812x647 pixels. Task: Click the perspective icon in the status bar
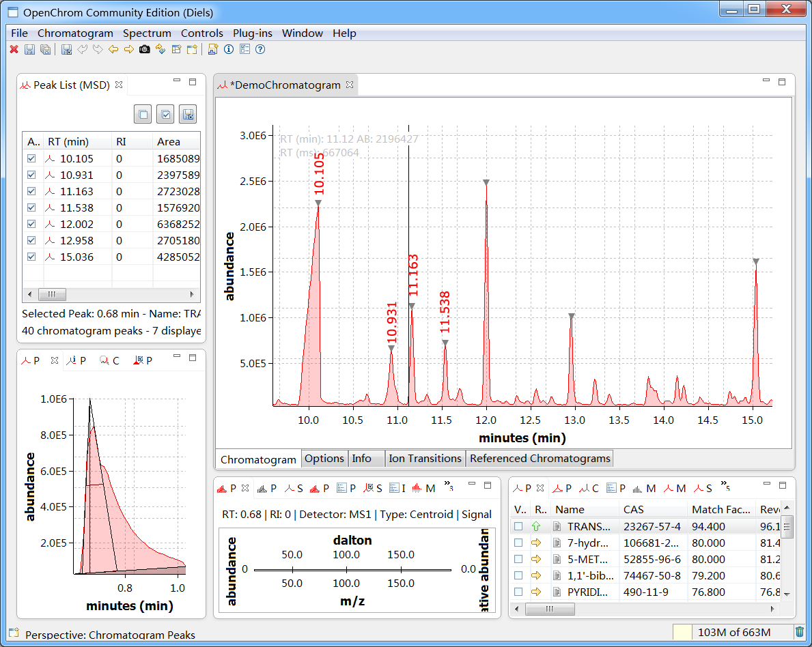(x=14, y=633)
